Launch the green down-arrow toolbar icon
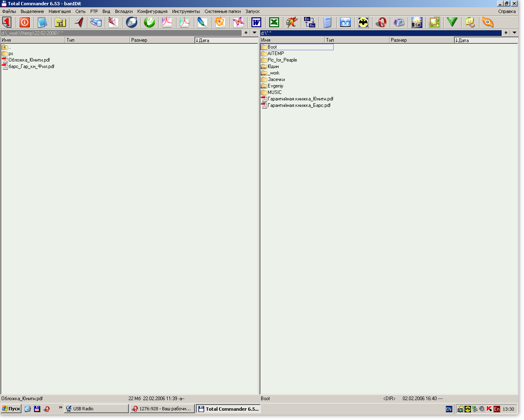 pyautogui.click(x=452, y=22)
